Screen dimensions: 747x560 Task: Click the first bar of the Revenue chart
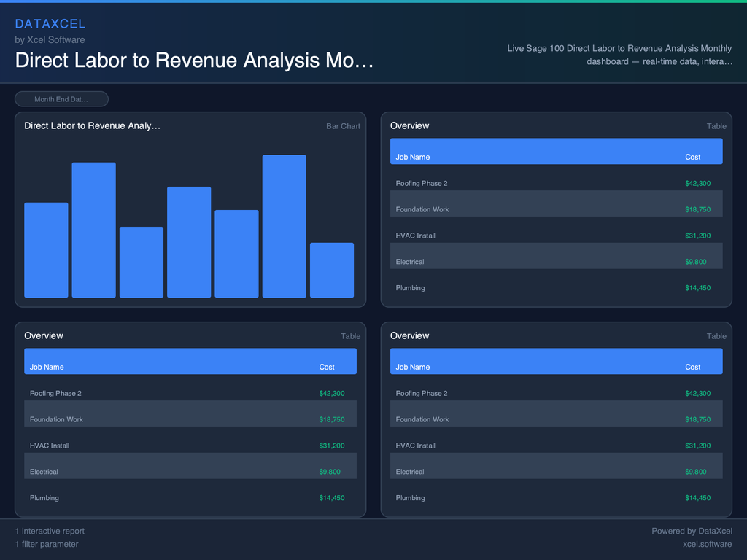coord(46,248)
